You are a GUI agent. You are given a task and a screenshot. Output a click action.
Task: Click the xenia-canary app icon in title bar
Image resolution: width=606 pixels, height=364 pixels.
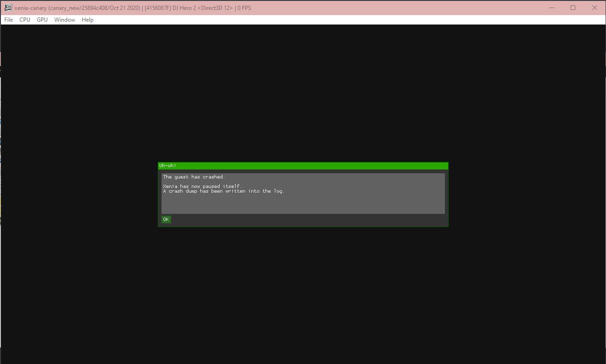8,8
